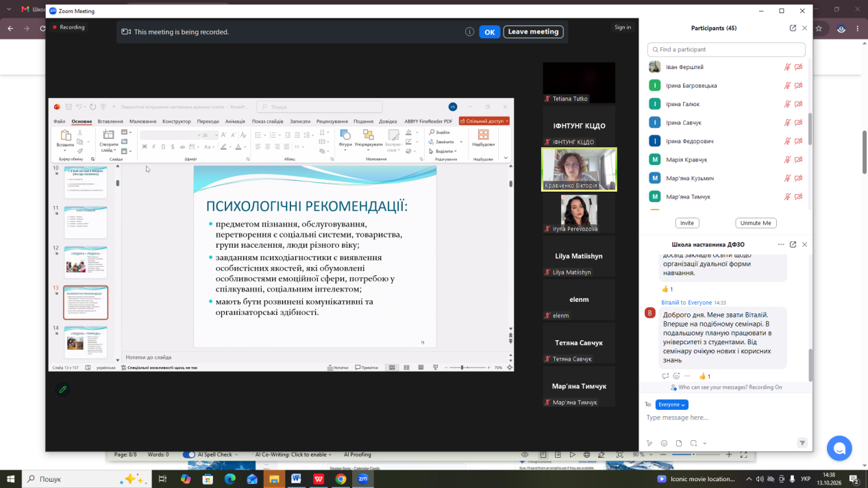Select slide 14 thumbnail in slide panel

pos(86,342)
